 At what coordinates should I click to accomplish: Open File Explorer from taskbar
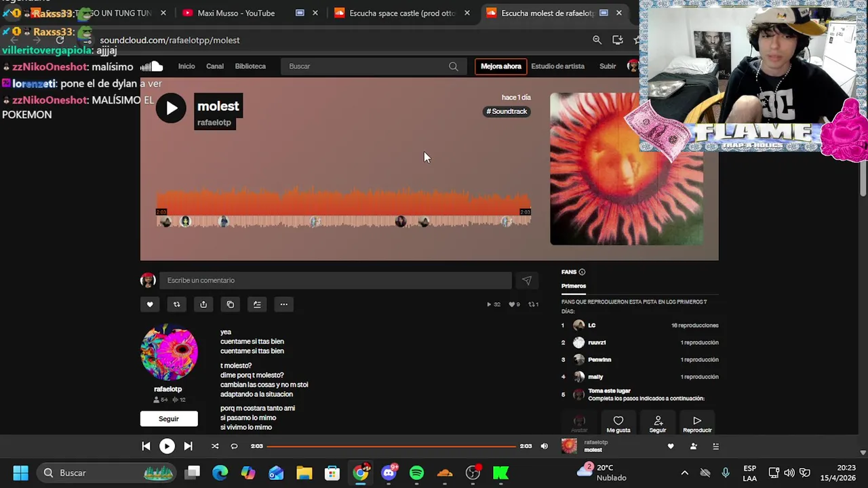[304, 473]
